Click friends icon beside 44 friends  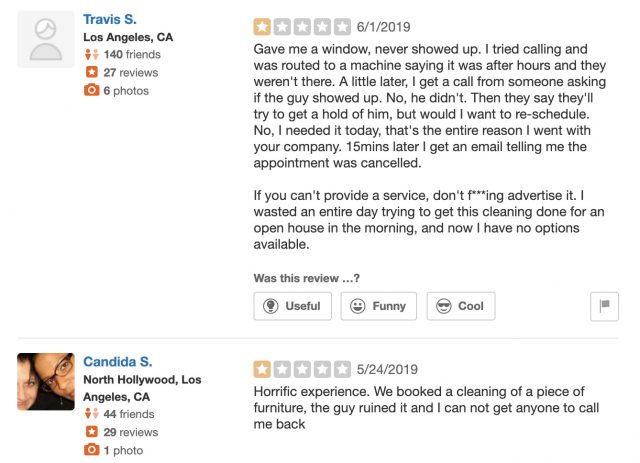tap(91, 414)
